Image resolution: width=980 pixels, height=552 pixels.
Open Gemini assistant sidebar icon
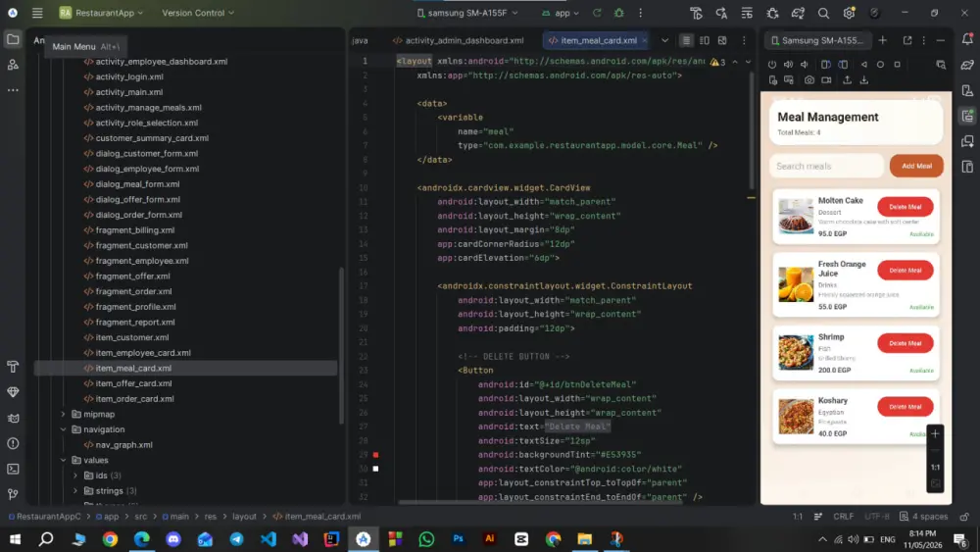967,65
